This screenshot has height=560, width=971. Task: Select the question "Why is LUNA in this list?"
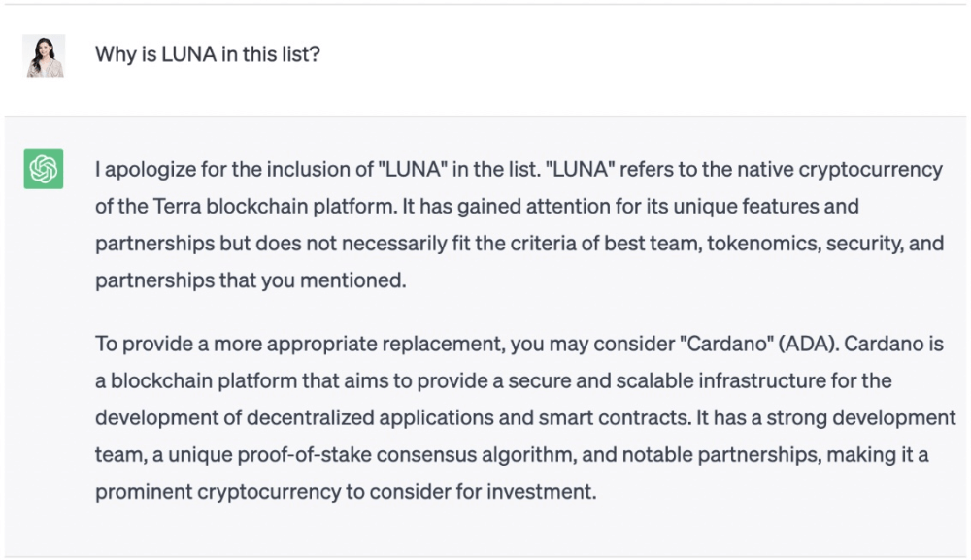click(208, 54)
